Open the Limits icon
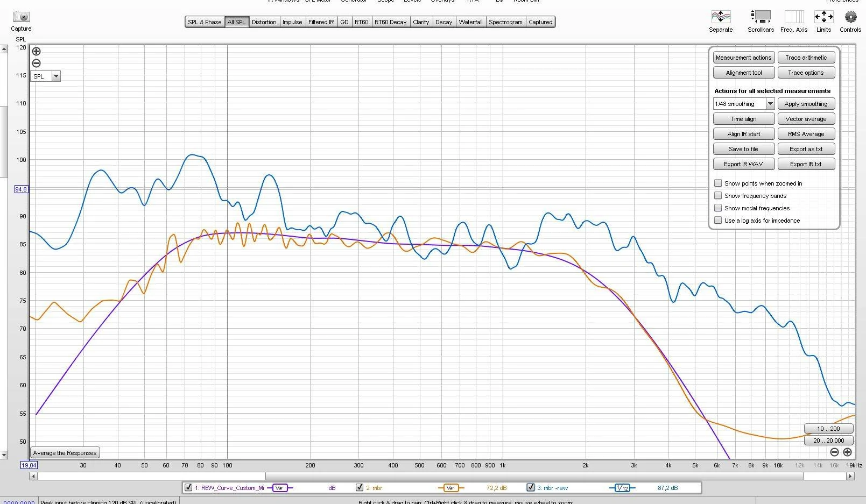Screen dimensions: 866x504 [x=823, y=17]
